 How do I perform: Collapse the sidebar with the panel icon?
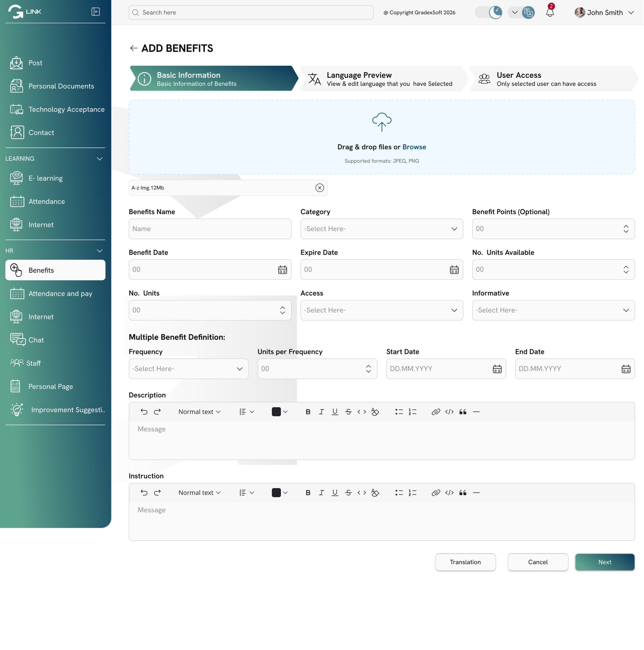click(96, 12)
